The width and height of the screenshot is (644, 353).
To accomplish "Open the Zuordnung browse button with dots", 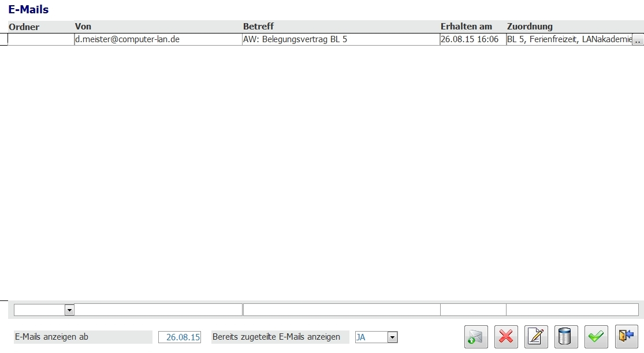I will click(638, 40).
